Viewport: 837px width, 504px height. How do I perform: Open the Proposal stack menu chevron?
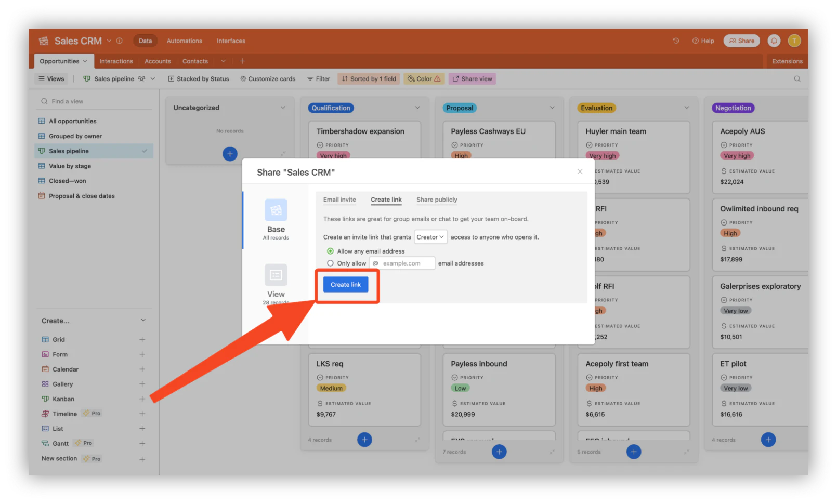(552, 108)
